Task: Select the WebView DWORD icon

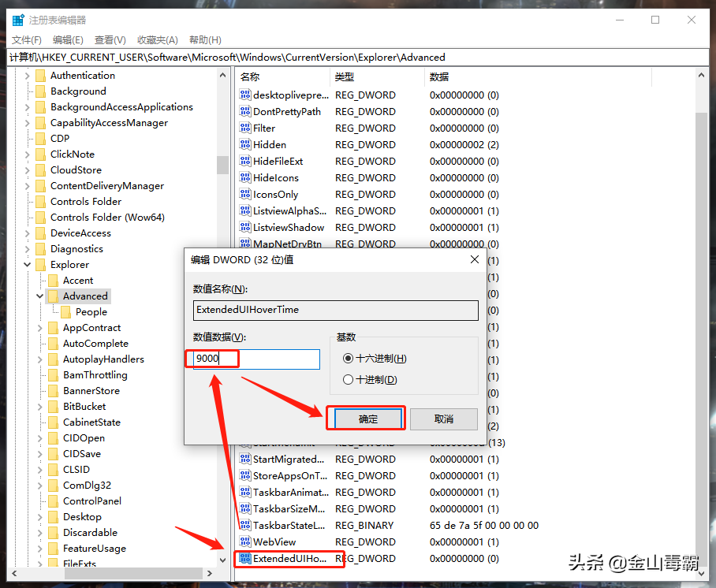Action: (x=245, y=542)
